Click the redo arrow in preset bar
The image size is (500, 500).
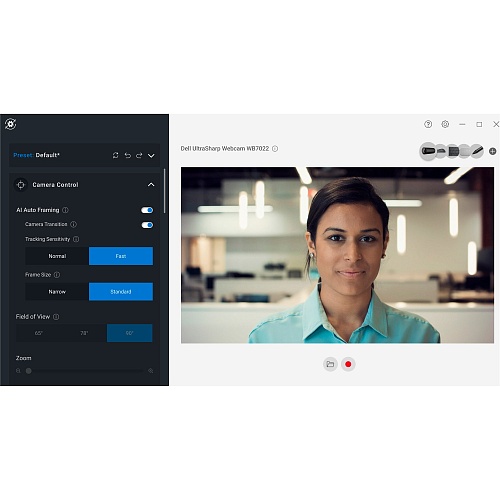(x=139, y=155)
